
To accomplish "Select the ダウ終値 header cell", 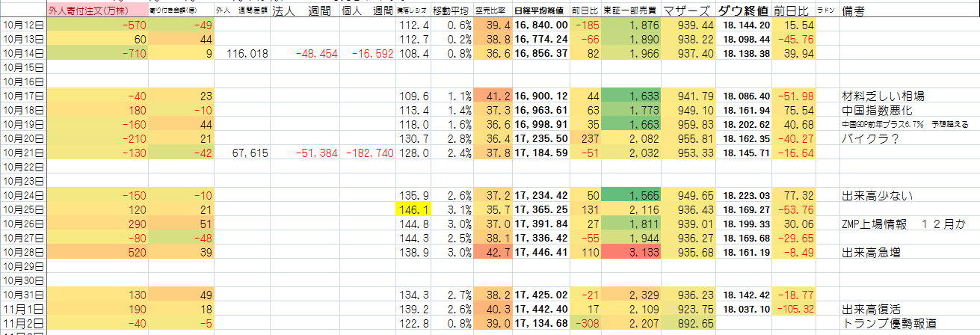I will 743,11.
